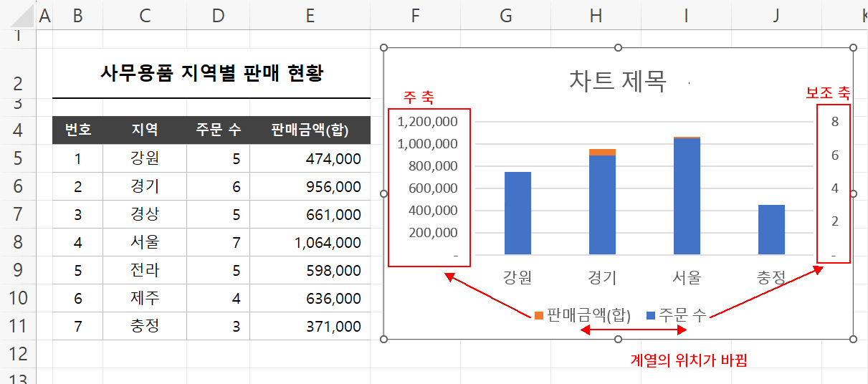Select row 5 header

18,158
